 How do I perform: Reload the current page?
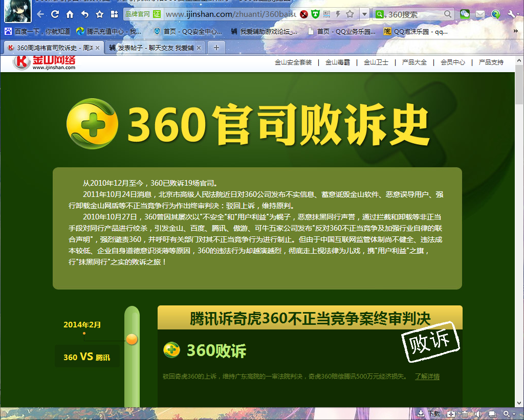pyautogui.click(x=55, y=14)
